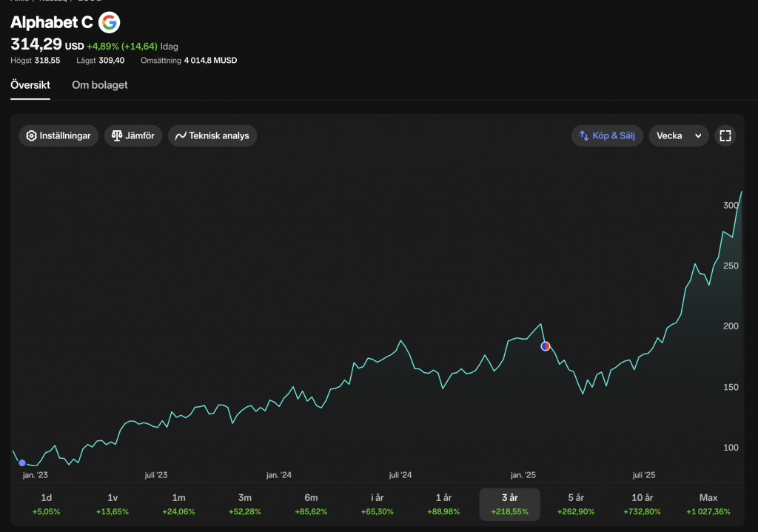Viewport: 758px width, 532px height.
Task: Select the 5 år time range
Action: pyautogui.click(x=575, y=504)
